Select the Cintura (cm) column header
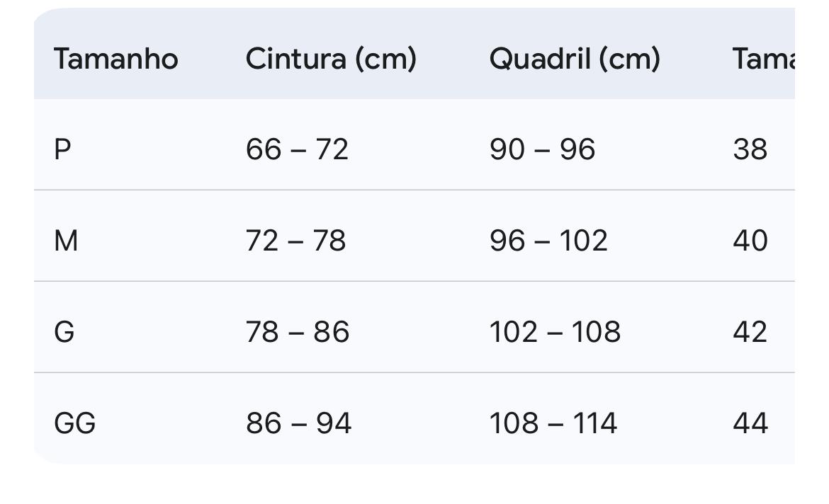This screenshot has height=504, width=829. pos(331,59)
